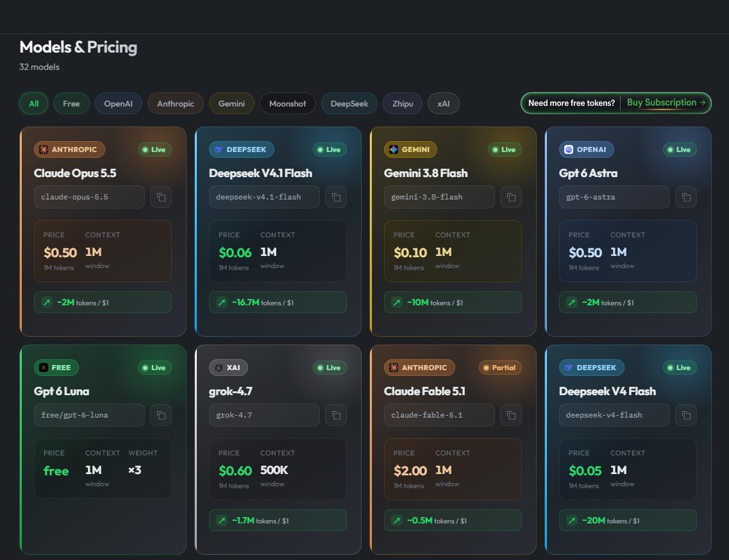
Task: Click the arrow icon beside ~10M tokens
Action: coord(397,302)
